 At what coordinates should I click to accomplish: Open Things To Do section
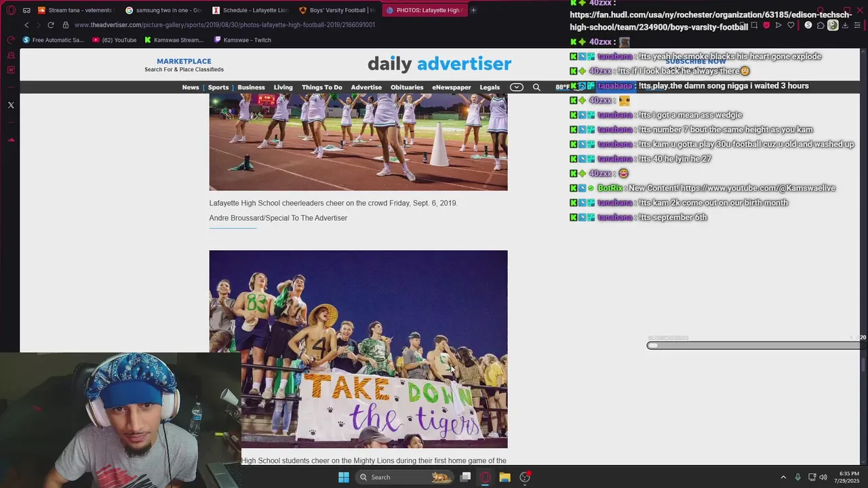pos(322,87)
